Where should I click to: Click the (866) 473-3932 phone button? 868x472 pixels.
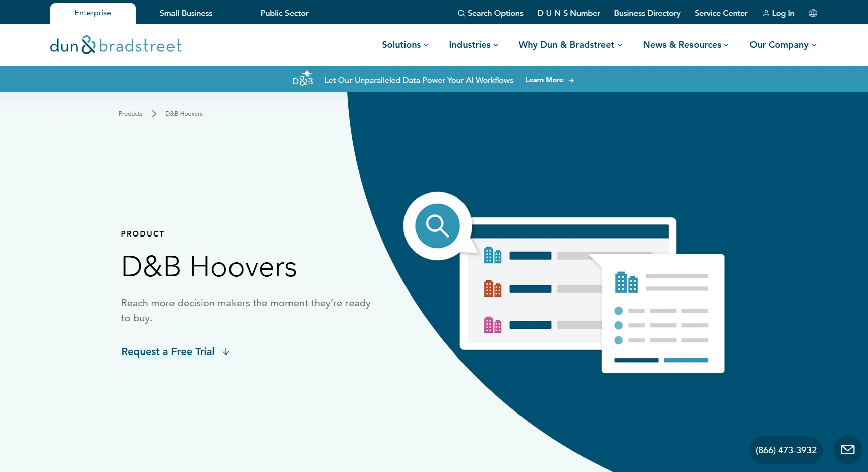pos(786,450)
